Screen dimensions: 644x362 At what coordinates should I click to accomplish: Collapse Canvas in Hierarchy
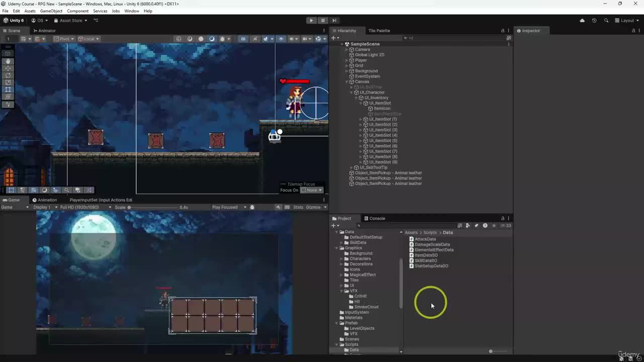click(347, 82)
